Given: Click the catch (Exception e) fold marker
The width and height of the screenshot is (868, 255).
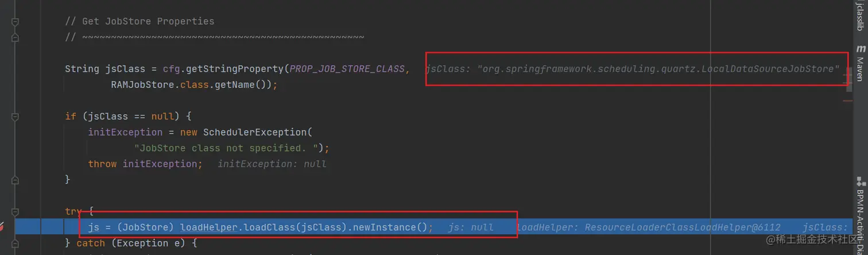Looking at the screenshot, I should [x=15, y=243].
